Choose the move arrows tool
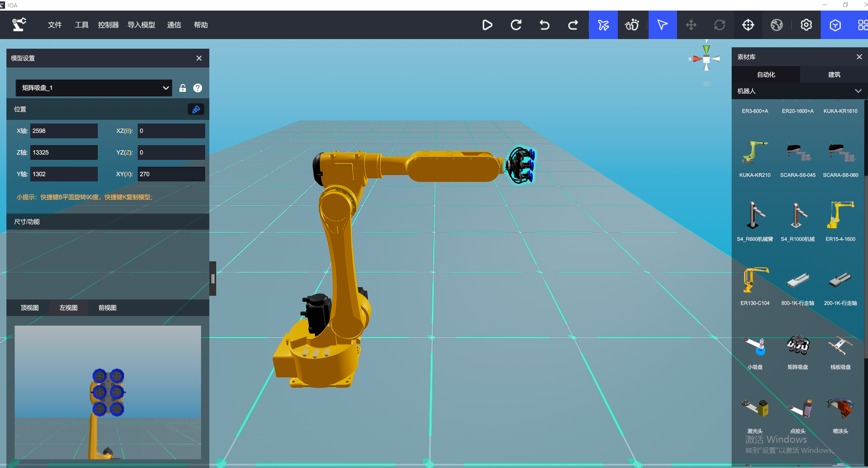 click(x=691, y=25)
